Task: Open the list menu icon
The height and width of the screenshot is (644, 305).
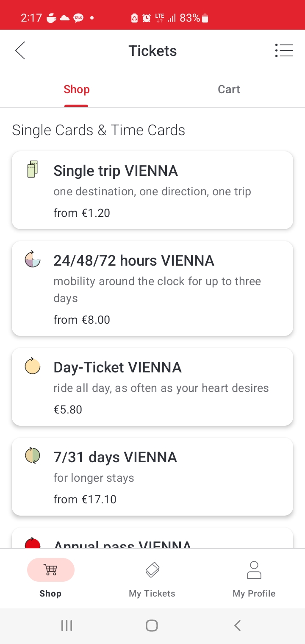Action: 284,50
